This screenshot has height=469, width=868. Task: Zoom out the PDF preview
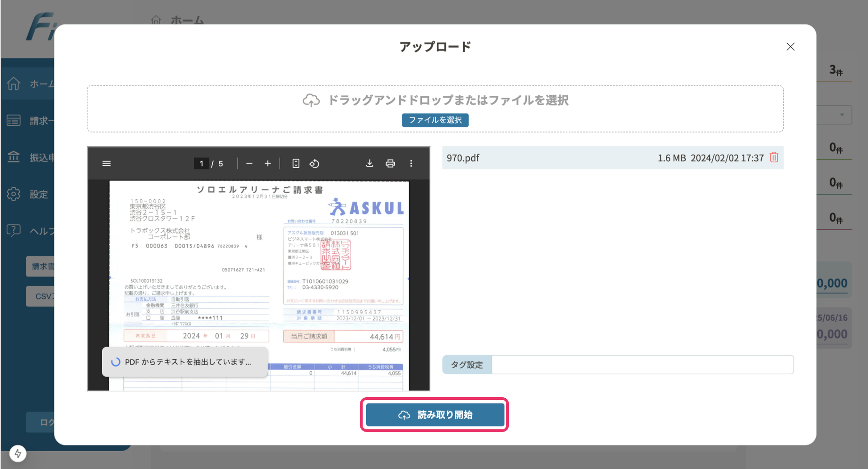(249, 164)
